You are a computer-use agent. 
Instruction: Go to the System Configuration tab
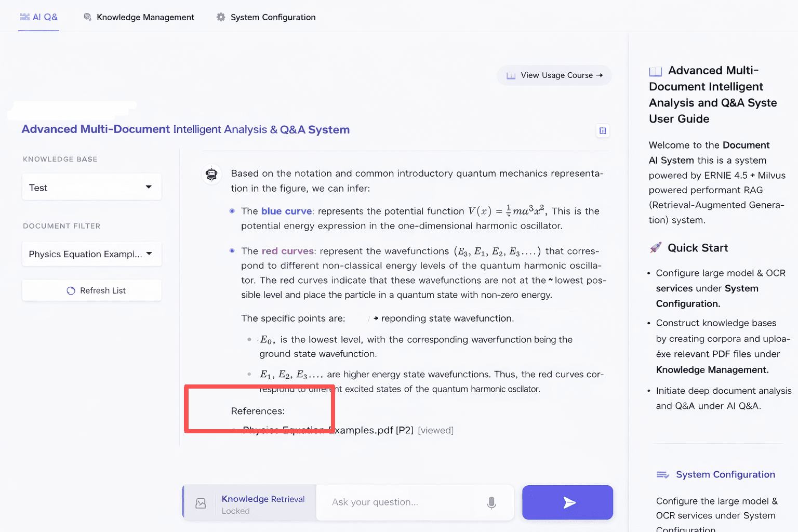click(273, 17)
